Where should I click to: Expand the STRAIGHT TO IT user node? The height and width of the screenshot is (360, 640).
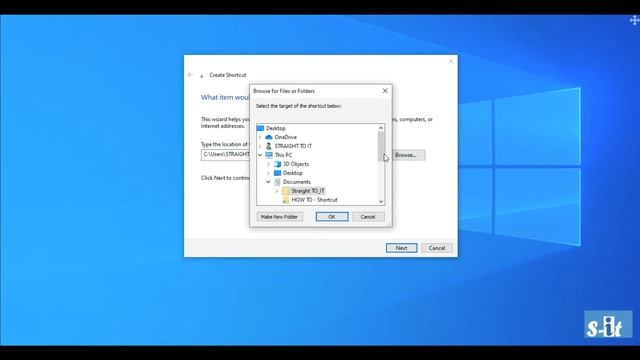coord(260,146)
